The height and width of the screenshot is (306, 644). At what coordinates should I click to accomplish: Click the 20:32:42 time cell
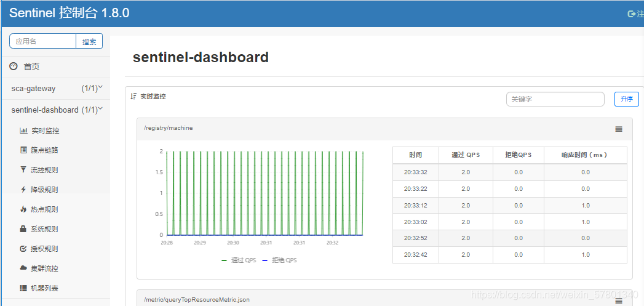pyautogui.click(x=416, y=254)
